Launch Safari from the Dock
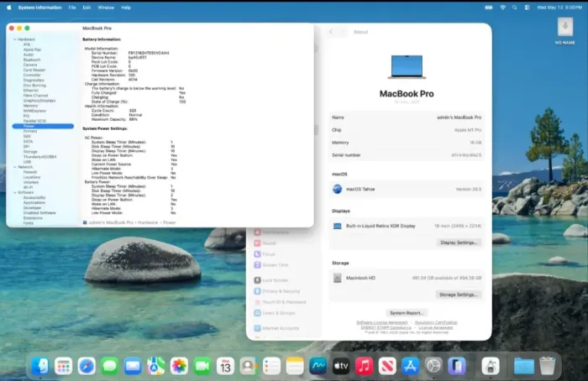 (x=87, y=366)
